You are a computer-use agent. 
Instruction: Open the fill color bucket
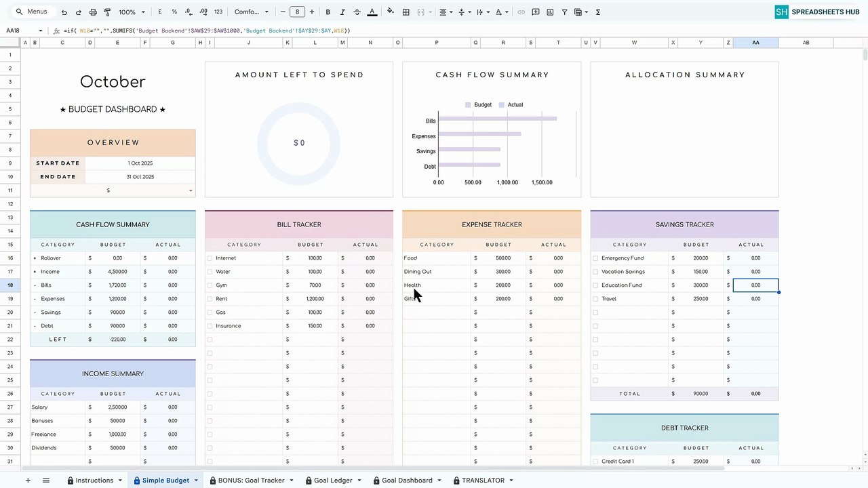point(391,12)
